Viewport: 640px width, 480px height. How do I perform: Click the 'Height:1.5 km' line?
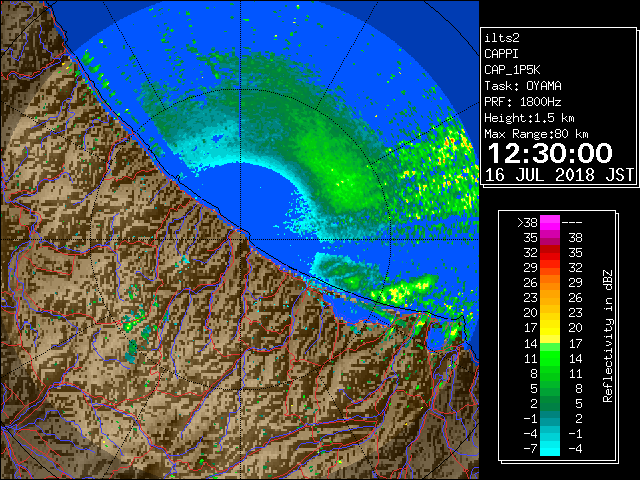coord(529,118)
